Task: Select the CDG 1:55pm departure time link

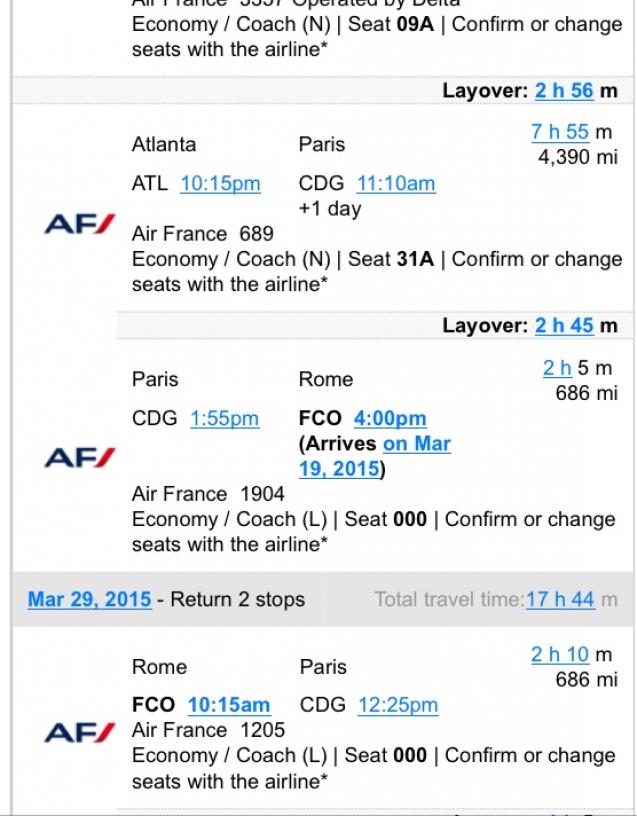Action: coord(224,419)
